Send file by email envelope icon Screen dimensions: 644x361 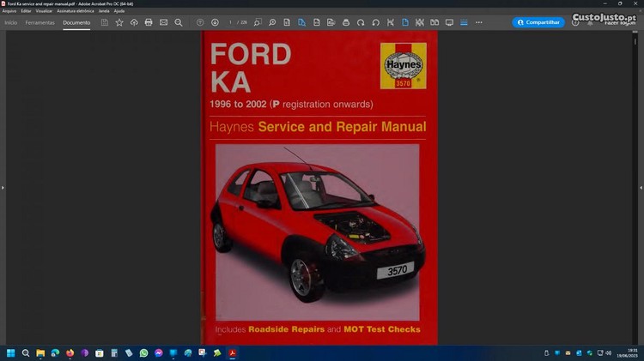coord(163,22)
